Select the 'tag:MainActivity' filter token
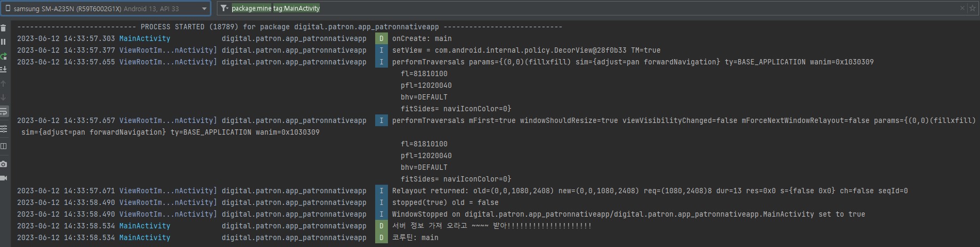This screenshot has width=980, height=247. (x=296, y=9)
